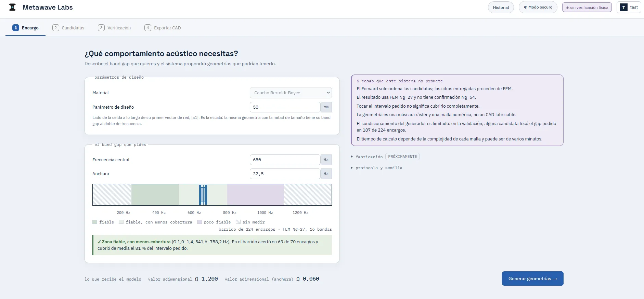This screenshot has height=299, width=644.
Task: Click the Ω 1,200 adimensional value
Action: tap(206, 279)
